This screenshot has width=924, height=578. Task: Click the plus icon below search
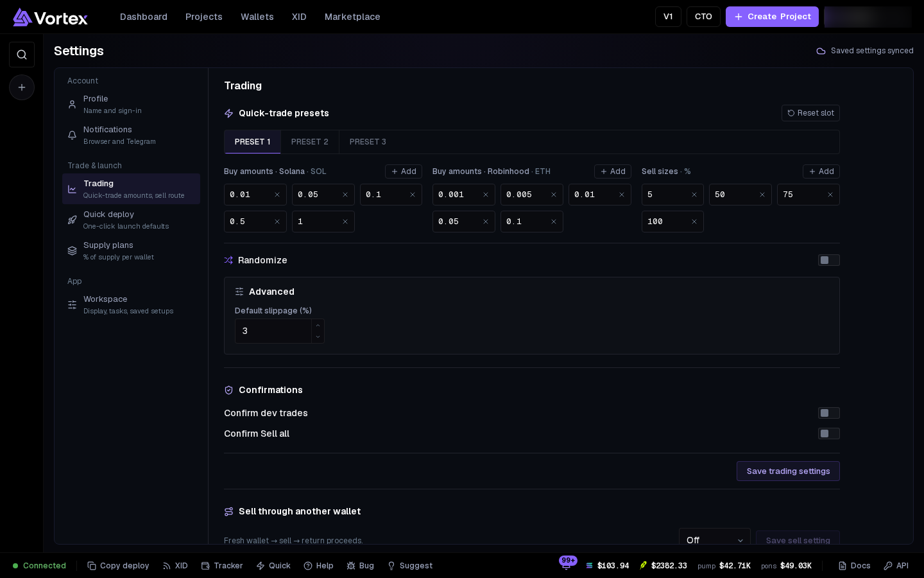click(x=22, y=87)
